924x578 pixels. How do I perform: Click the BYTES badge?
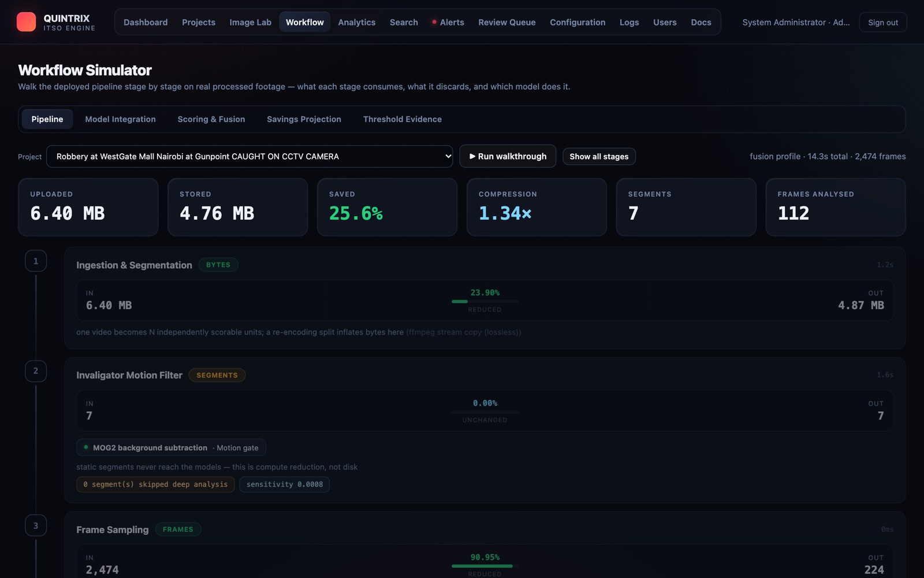218,265
